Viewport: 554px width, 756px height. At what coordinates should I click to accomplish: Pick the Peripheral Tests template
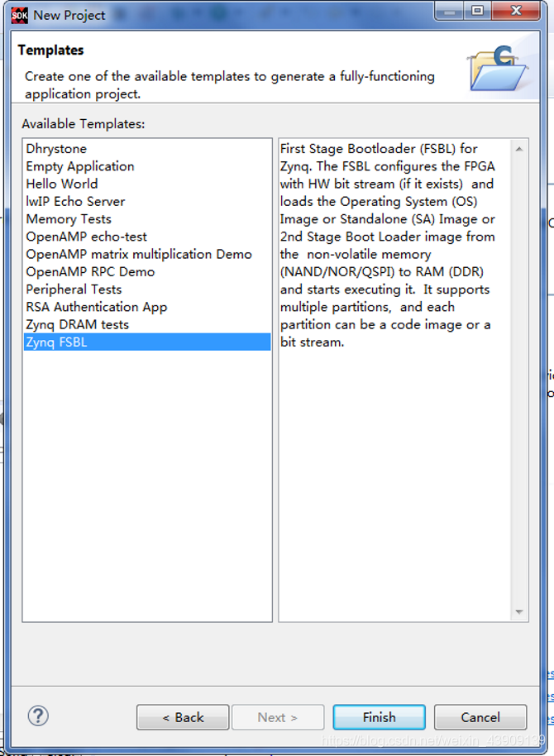pos(74,289)
